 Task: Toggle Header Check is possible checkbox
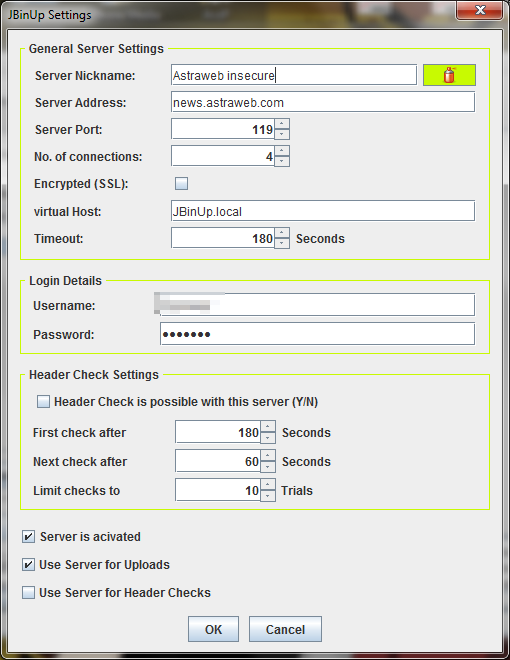[x=43, y=402]
